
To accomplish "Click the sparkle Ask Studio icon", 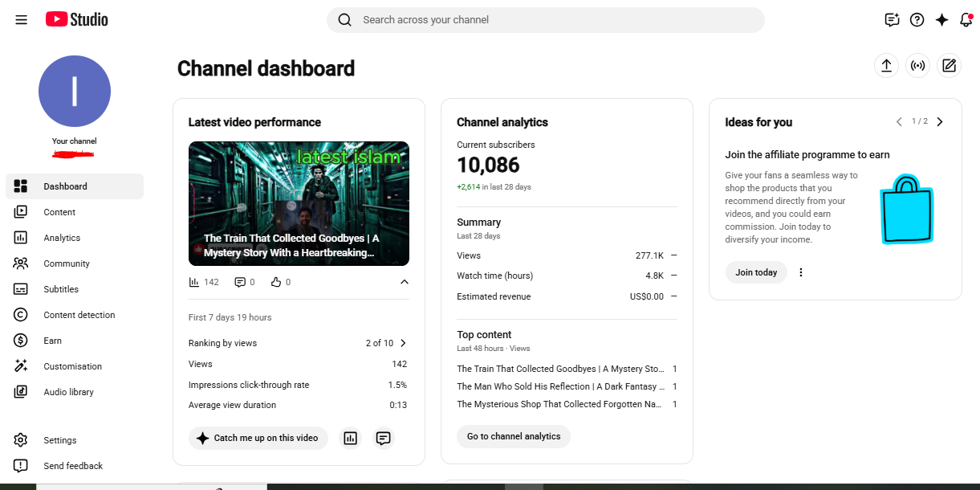I will [x=941, y=20].
